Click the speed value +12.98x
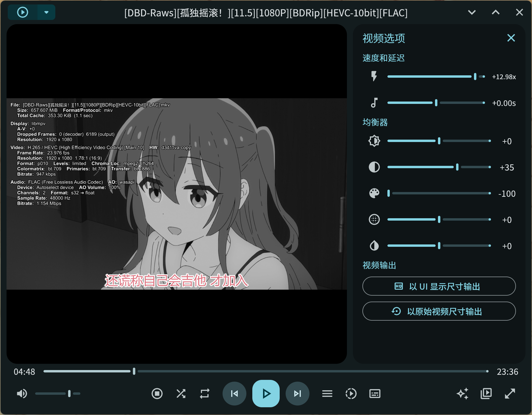 pos(504,77)
